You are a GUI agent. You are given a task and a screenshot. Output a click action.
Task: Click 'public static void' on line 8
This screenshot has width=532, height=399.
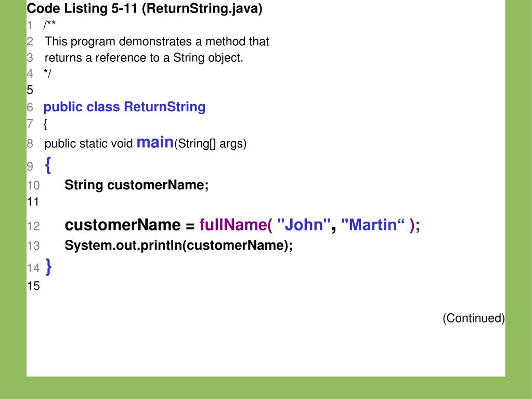[x=88, y=144]
